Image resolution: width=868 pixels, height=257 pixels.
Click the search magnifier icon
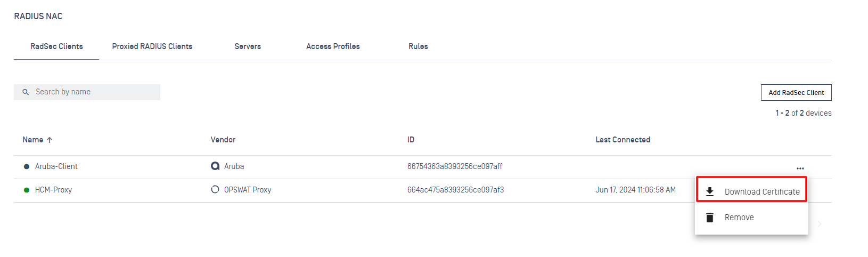tap(26, 92)
